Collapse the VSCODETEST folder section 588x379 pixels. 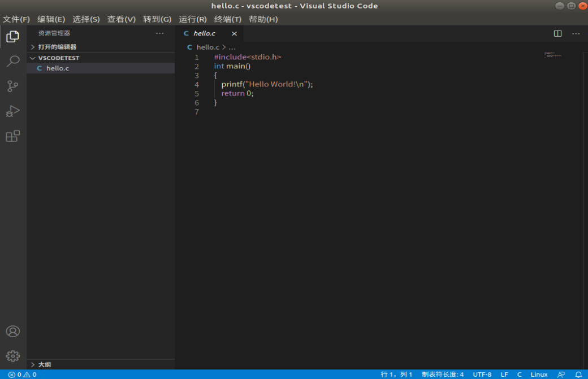coord(101,58)
